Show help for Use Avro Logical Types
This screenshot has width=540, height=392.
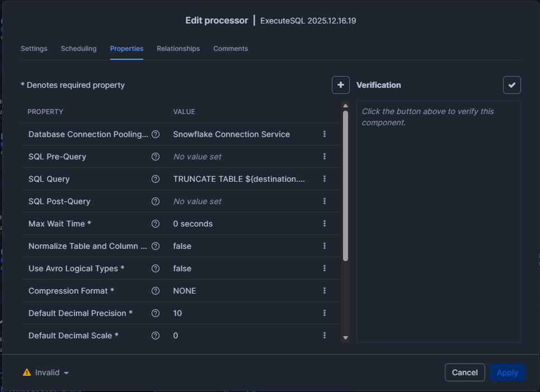pyautogui.click(x=156, y=268)
